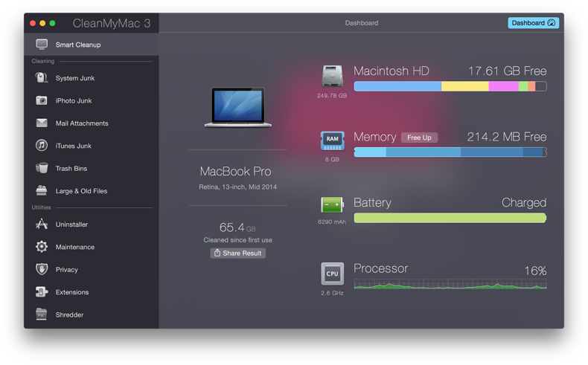Click the MacBook Pro laptop image
The width and height of the screenshot is (588, 365).
(x=237, y=108)
